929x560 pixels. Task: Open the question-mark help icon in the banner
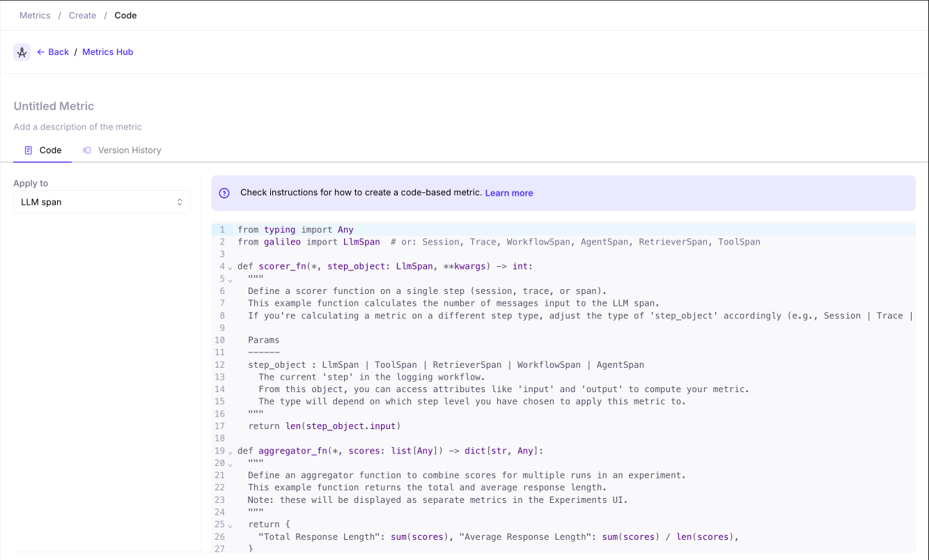point(224,192)
